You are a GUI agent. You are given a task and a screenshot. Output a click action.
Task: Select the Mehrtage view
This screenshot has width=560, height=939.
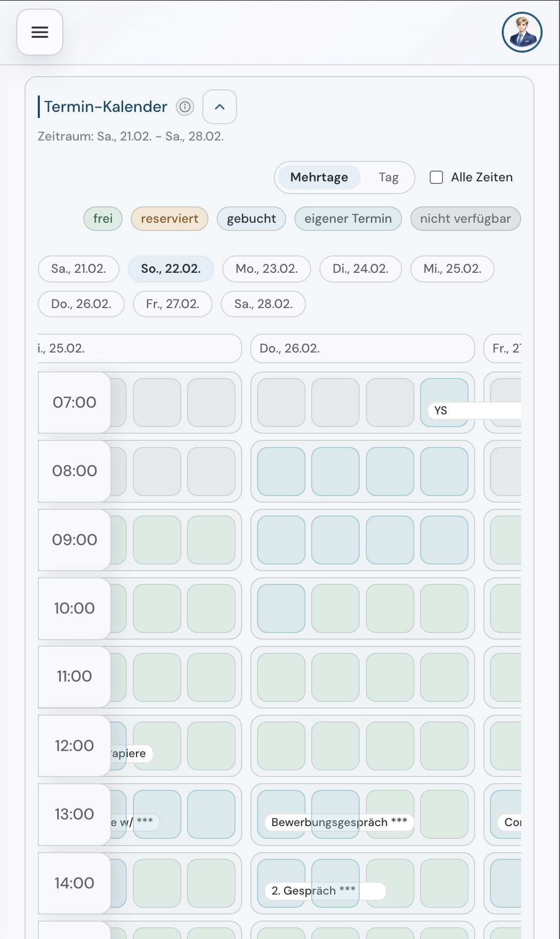[x=319, y=177]
